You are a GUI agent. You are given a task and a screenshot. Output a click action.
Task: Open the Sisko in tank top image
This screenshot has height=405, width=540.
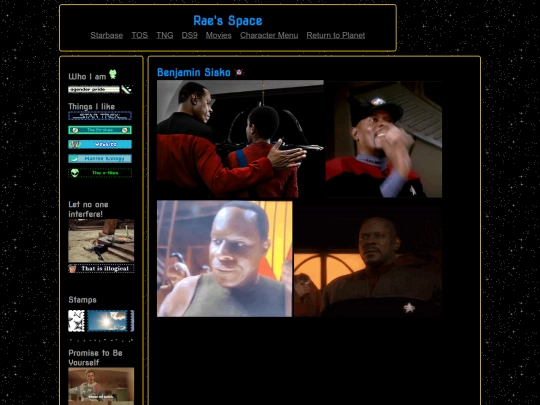(225, 259)
